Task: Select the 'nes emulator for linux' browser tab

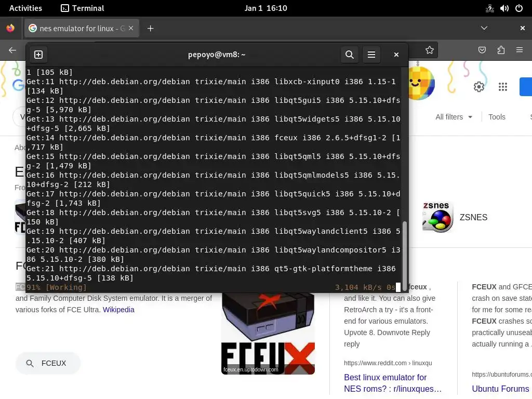Action: [82, 28]
